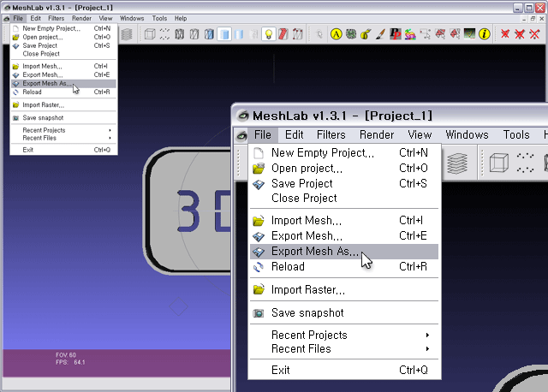Click the large Points icon in enlarged inset
The width and height of the screenshot is (548, 392).
click(525, 163)
